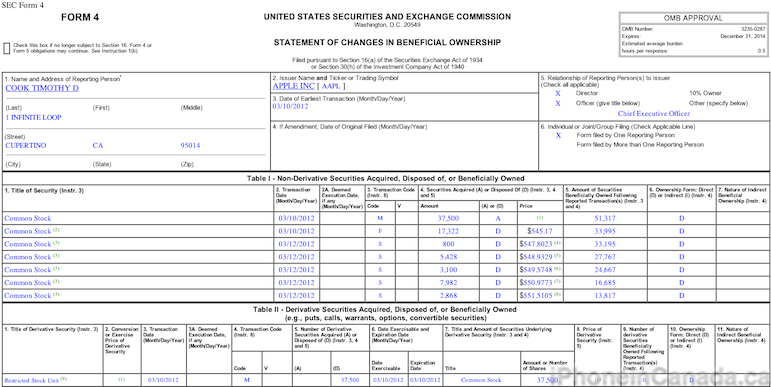The image size is (771, 387).
Task: Select the $547.8023 price cell
Action: point(536,244)
